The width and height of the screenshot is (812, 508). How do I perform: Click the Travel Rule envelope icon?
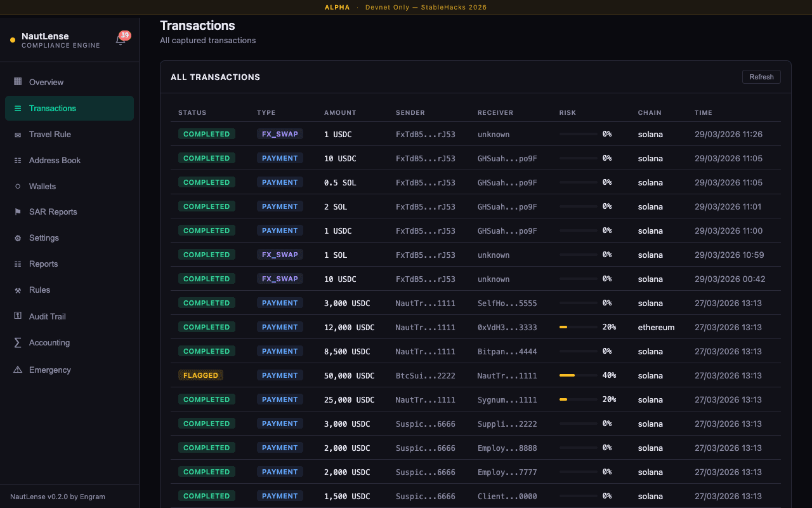pos(18,134)
